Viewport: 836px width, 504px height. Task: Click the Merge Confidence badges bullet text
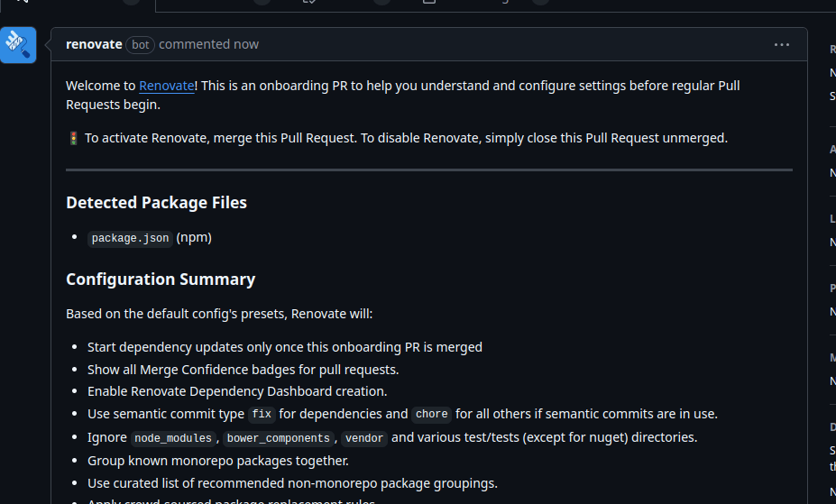(x=243, y=370)
